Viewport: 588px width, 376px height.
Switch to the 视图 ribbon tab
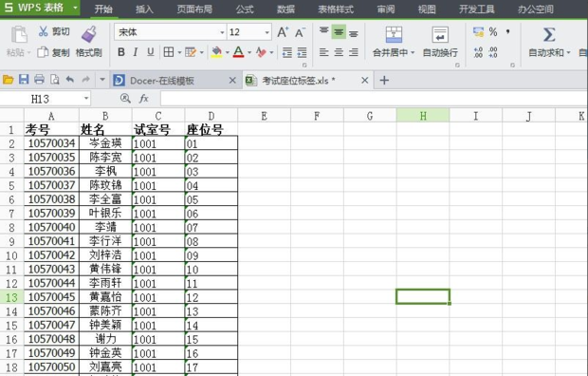pyautogui.click(x=427, y=9)
